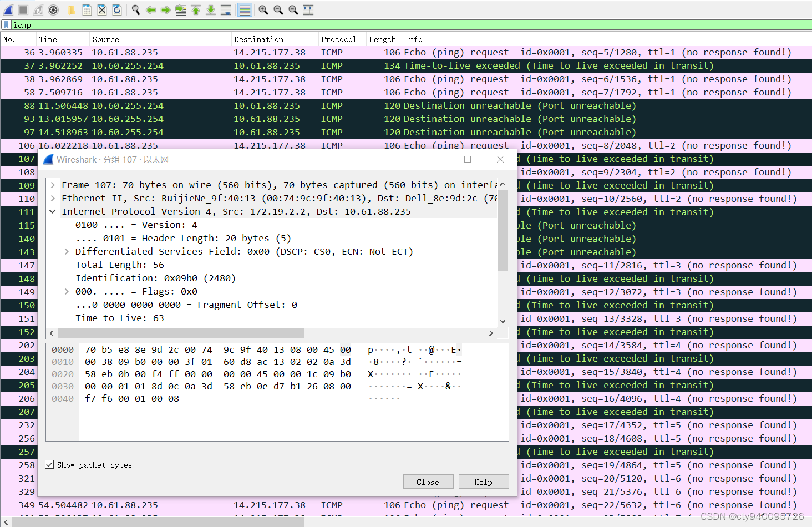Screen dimensions: 812x527
Task: Minimize the packet 107 dialog window
Action: 435,159
